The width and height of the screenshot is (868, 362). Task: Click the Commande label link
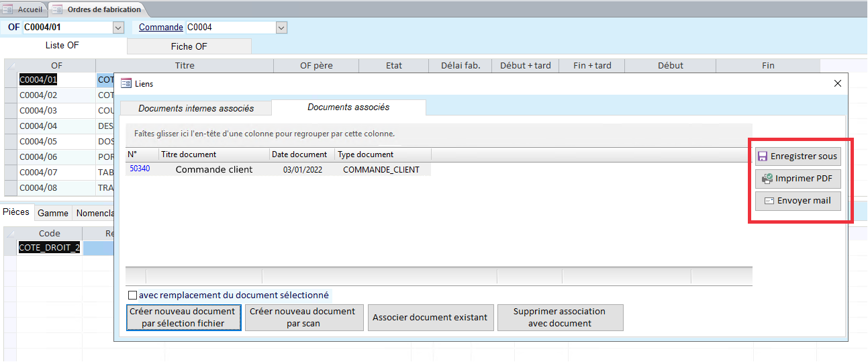[x=160, y=28]
